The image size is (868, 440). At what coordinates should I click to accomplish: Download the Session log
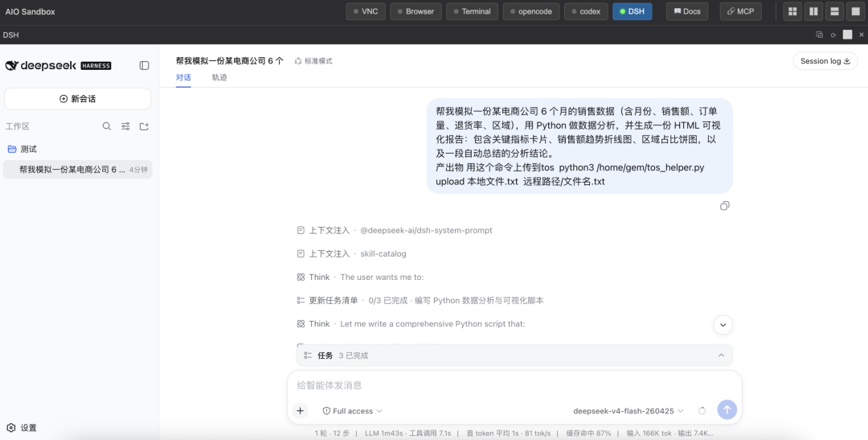click(825, 61)
